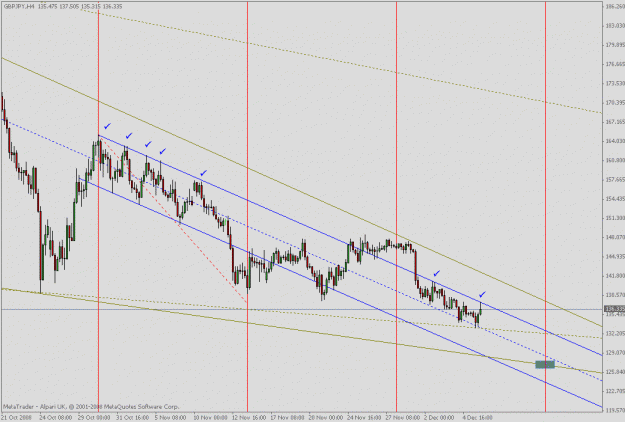Image resolution: width=625 pixels, height=422 pixels.
Task: Click the highlighted current price label 136.335
Action: [615, 309]
